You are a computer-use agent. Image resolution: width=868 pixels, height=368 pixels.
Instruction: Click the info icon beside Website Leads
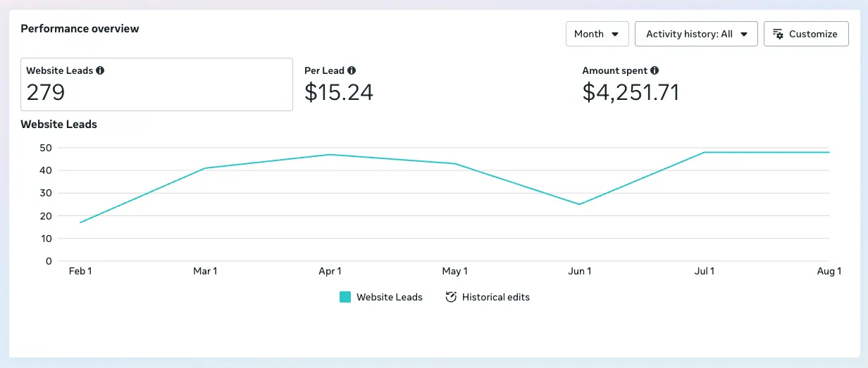[x=100, y=70]
